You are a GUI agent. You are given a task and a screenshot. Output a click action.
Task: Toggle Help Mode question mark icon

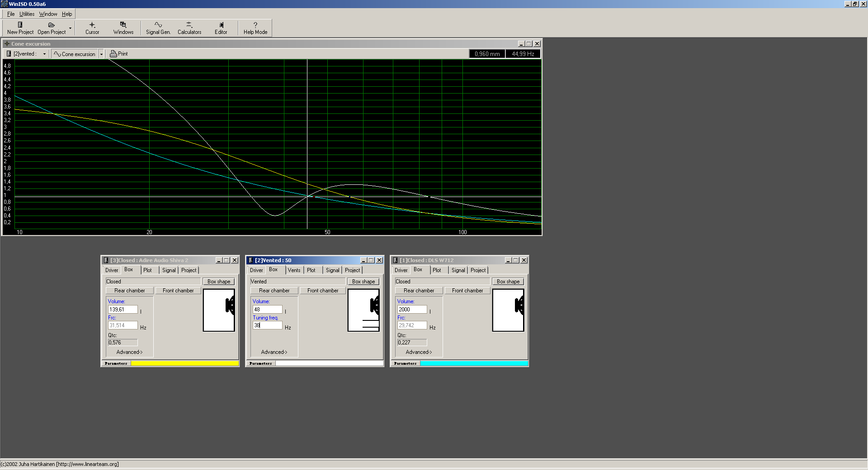point(255,25)
